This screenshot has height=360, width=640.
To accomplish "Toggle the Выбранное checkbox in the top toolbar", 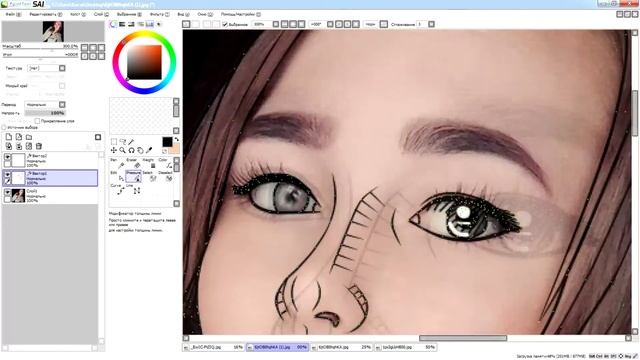I will [225, 24].
